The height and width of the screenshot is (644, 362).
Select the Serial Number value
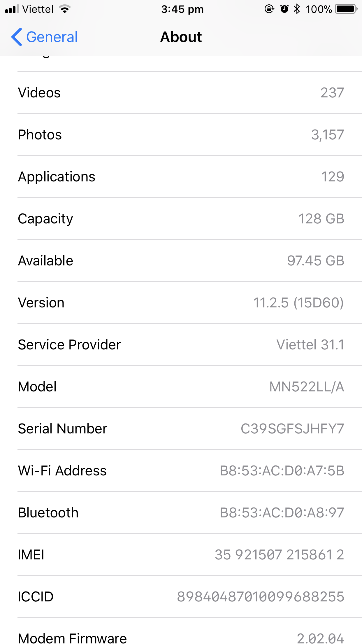point(292,429)
